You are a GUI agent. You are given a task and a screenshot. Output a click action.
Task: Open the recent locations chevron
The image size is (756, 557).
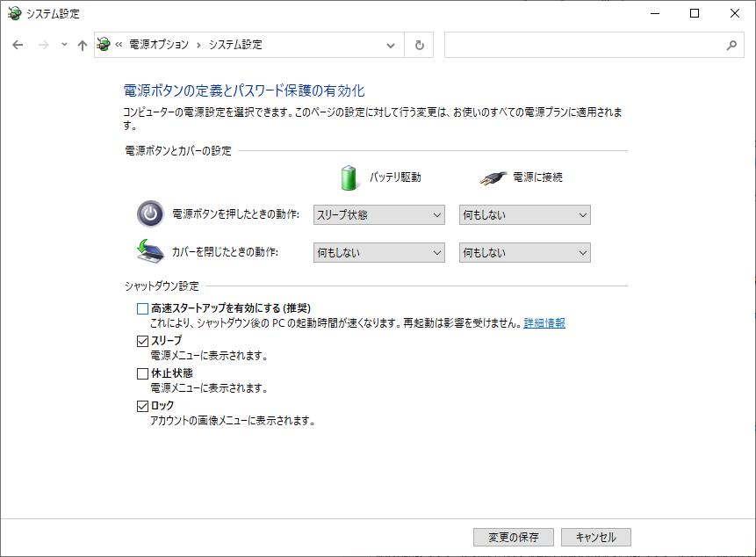[x=64, y=45]
